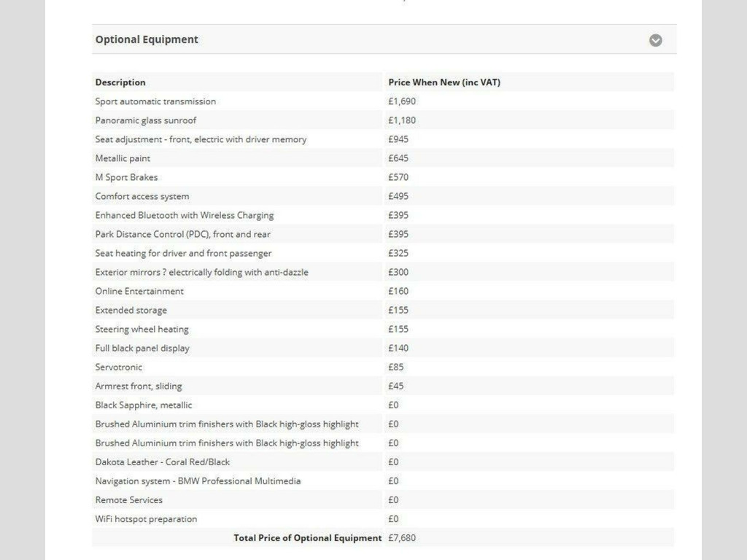This screenshot has width=747, height=560.
Task: Collapse the Optional Equipment section chevron
Action: tap(655, 40)
